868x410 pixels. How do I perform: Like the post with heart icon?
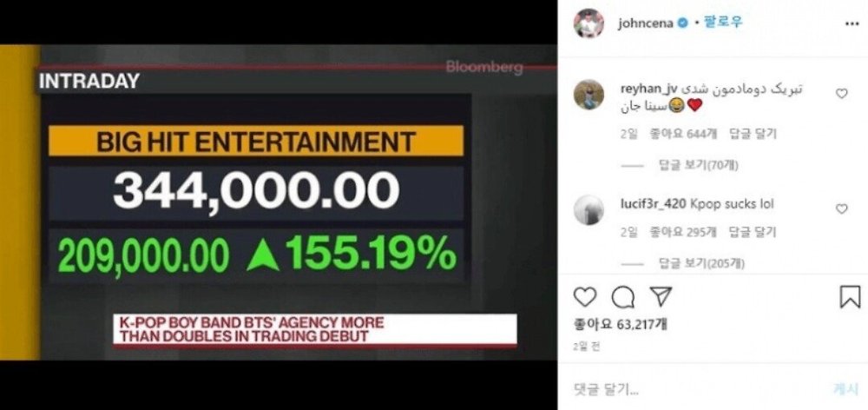[x=584, y=297]
